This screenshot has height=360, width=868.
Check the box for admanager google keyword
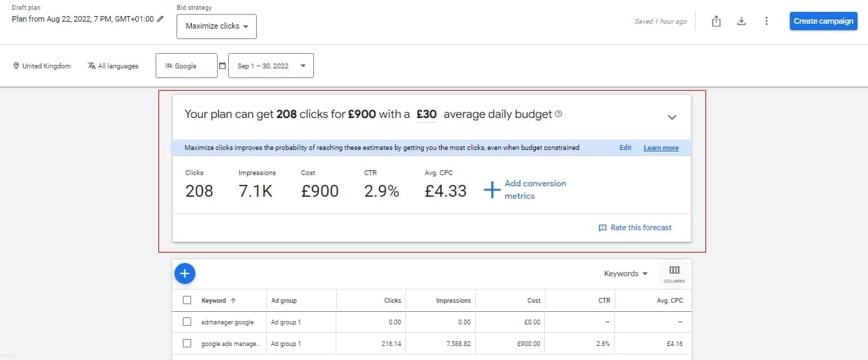pos(187,322)
